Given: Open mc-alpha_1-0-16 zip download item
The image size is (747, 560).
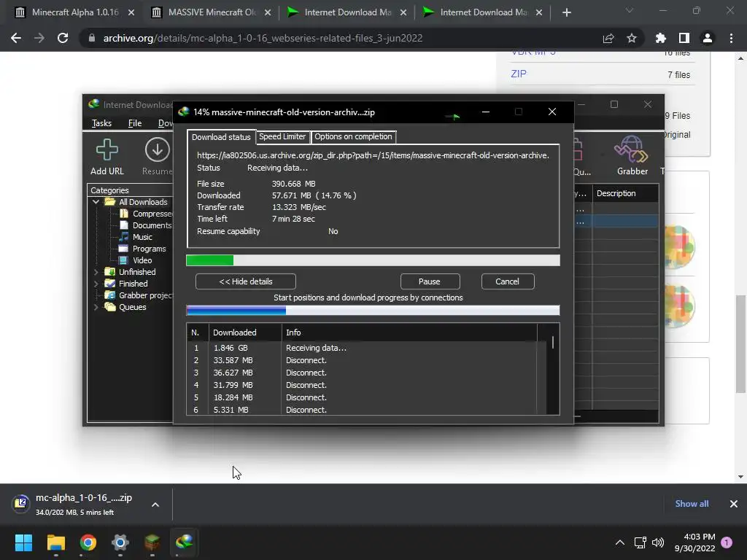Looking at the screenshot, I should pos(76,505).
